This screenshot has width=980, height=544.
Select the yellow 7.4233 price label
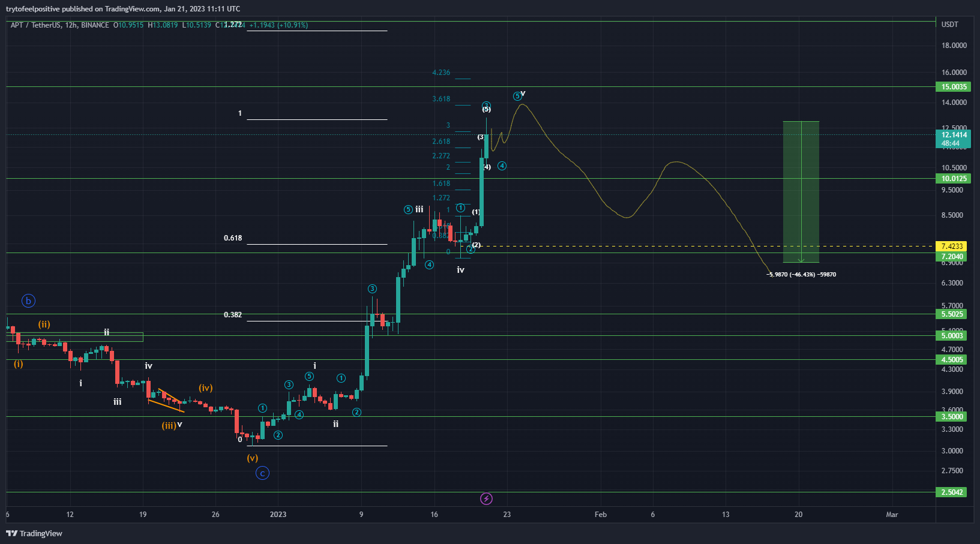pyautogui.click(x=952, y=247)
